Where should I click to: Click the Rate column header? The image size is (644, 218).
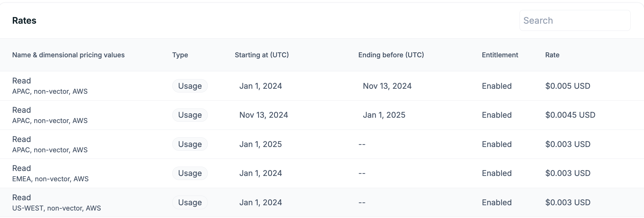point(552,55)
